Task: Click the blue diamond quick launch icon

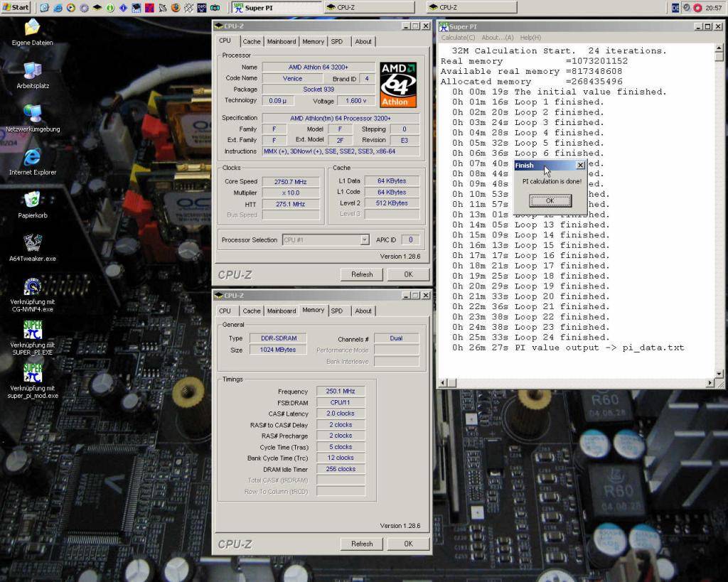Action: [123, 7]
